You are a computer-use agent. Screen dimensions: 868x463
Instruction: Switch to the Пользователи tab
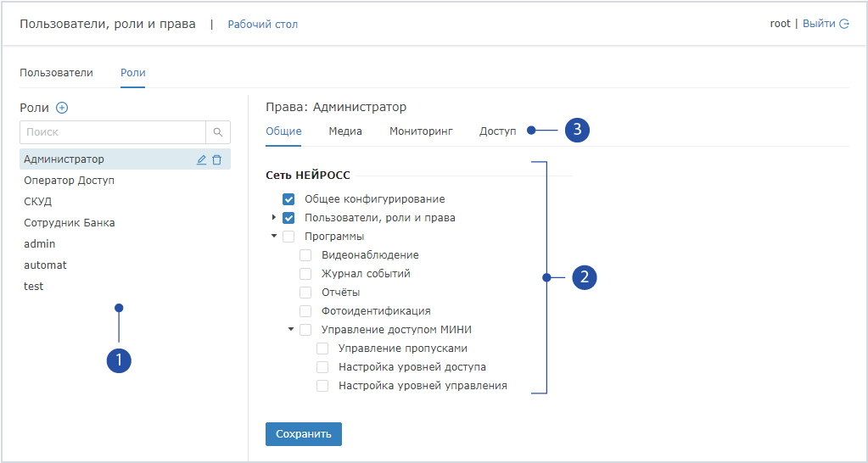56,73
